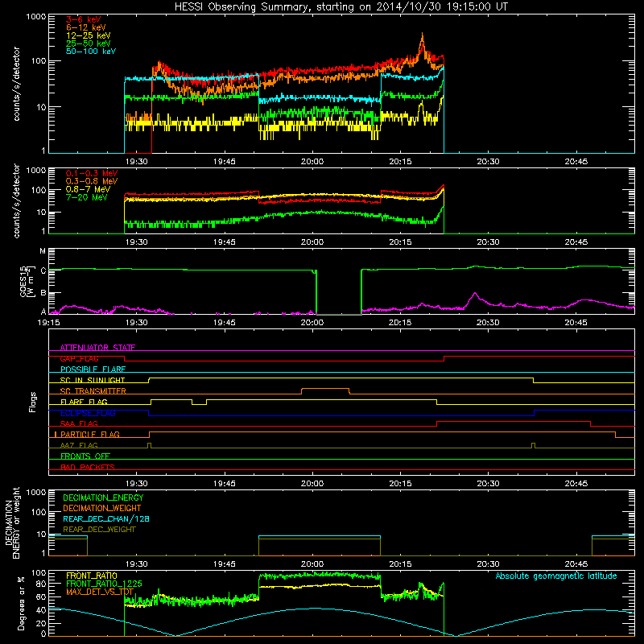Click the GAP_FLAG label
This screenshot has height=644, width=644.
pyautogui.click(x=79, y=358)
